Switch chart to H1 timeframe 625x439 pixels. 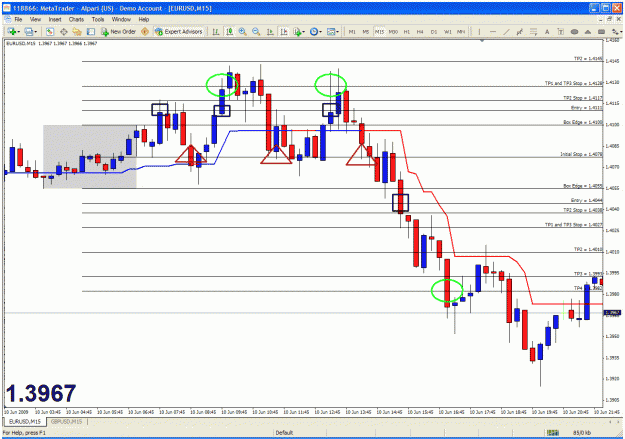coord(407,31)
